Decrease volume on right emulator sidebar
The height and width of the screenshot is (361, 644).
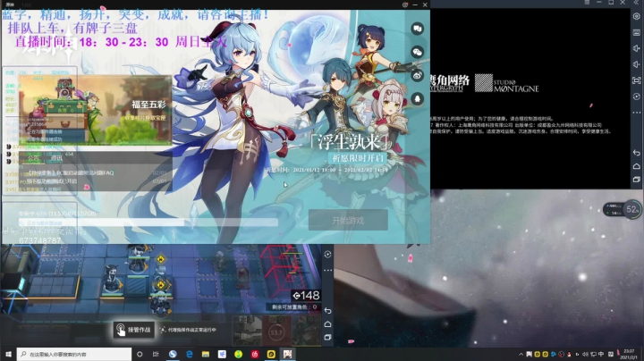(637, 64)
